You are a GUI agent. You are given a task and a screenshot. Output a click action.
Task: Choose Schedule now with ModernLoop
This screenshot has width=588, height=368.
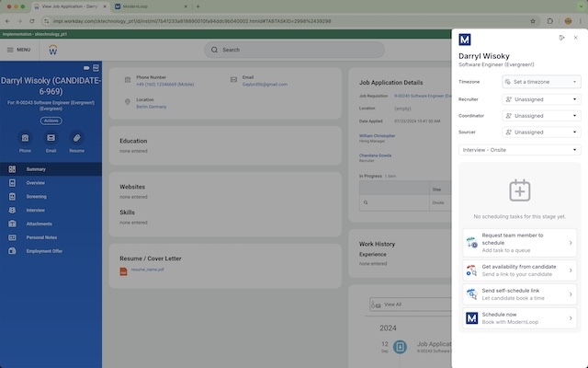(x=519, y=318)
